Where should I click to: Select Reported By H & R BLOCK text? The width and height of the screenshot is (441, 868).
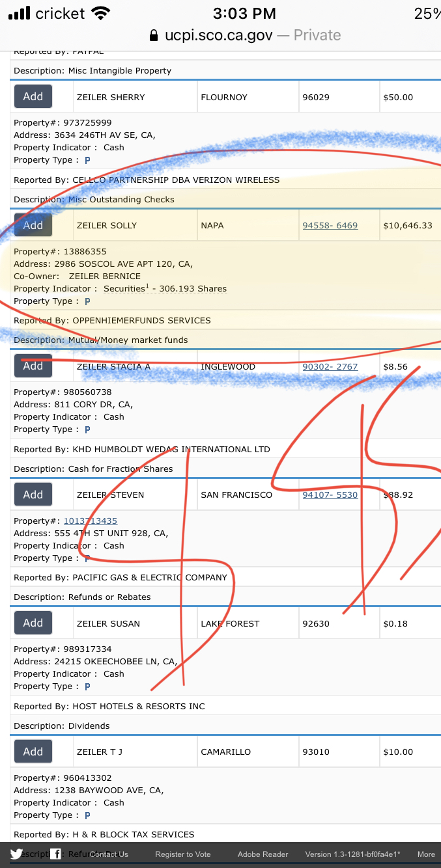pos(104,835)
